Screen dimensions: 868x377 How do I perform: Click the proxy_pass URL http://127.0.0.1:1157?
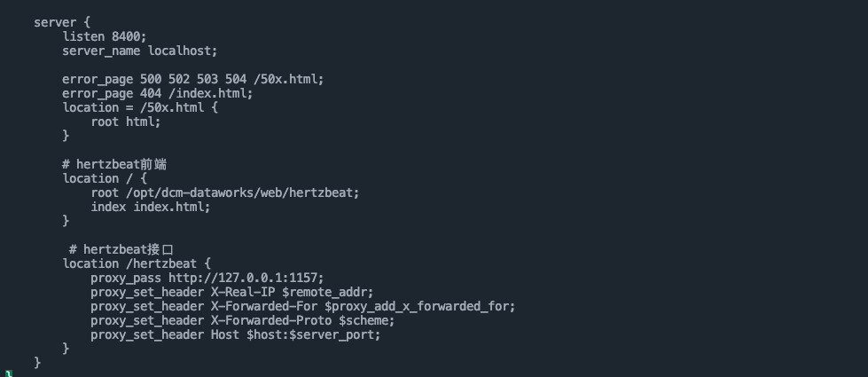(x=246, y=278)
